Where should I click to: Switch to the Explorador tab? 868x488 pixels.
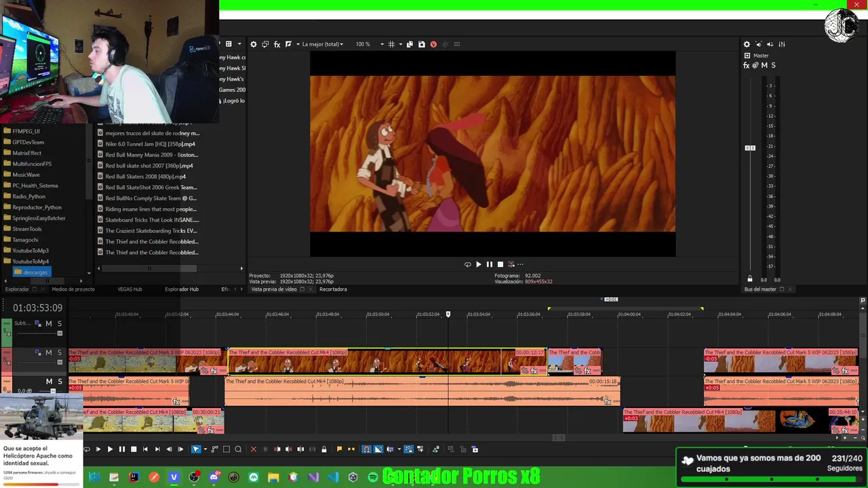point(17,289)
